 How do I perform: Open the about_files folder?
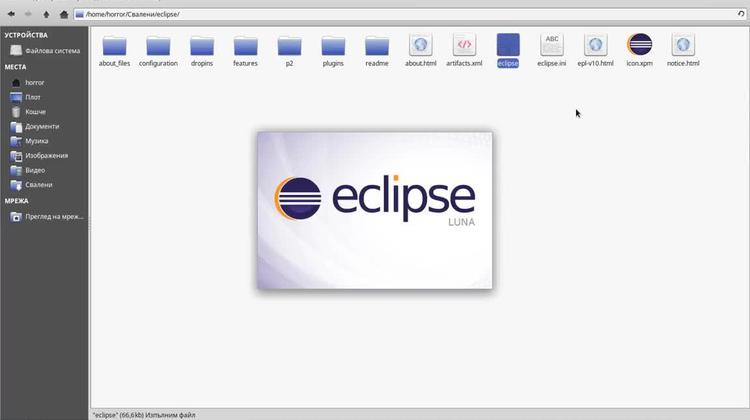114,50
